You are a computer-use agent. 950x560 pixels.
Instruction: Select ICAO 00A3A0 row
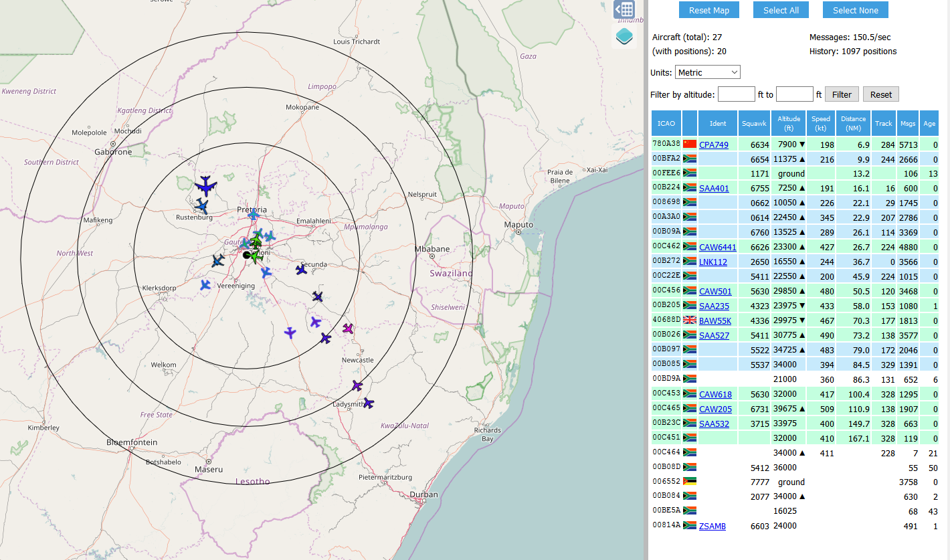pyautogui.click(x=795, y=217)
